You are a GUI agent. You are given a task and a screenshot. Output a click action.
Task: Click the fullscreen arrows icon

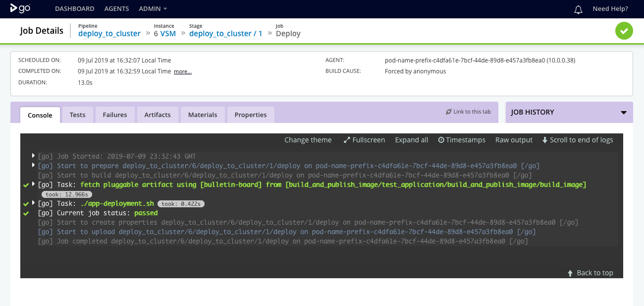[x=347, y=140]
